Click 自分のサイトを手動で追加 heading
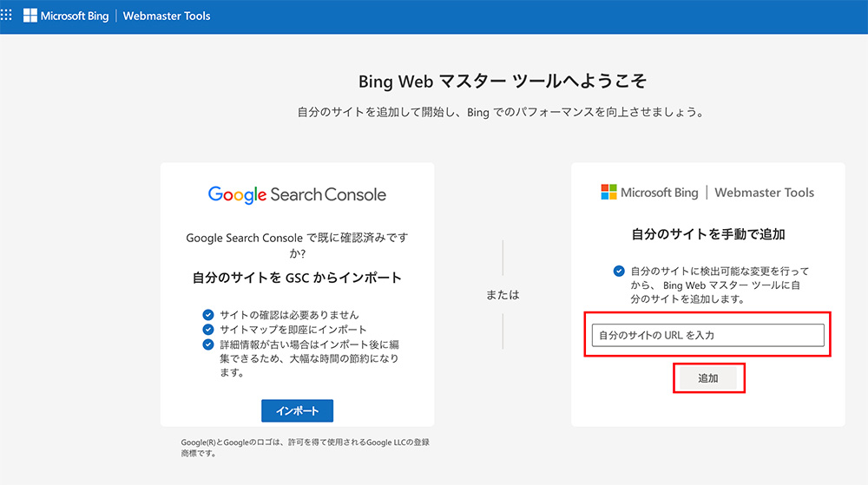Image resolution: width=868 pixels, height=485 pixels. (x=708, y=234)
